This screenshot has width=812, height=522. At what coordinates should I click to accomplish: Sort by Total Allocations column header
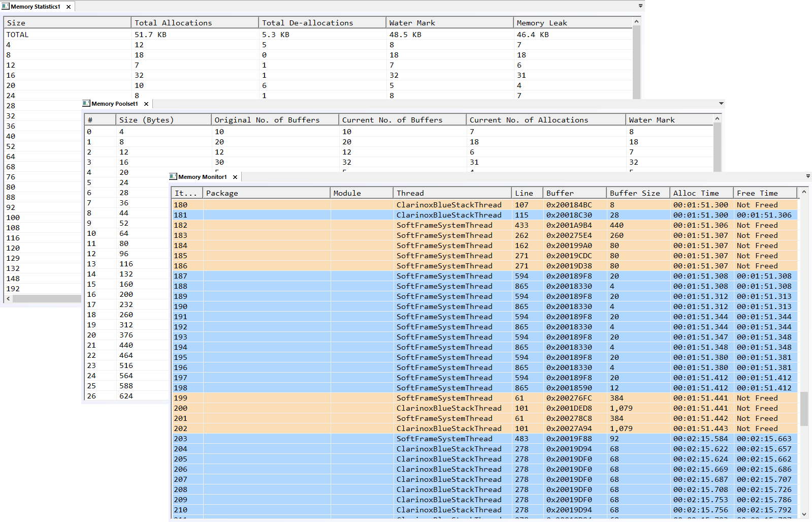click(x=195, y=23)
